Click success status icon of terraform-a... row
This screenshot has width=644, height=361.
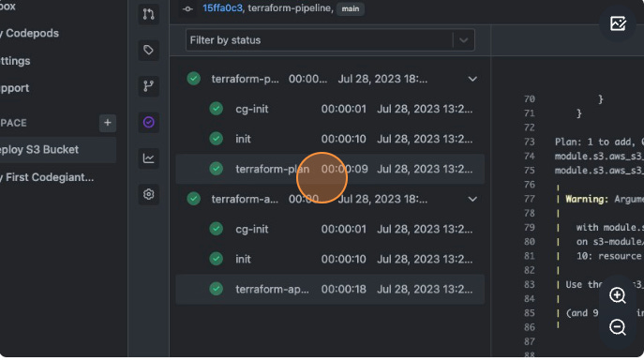(x=193, y=199)
